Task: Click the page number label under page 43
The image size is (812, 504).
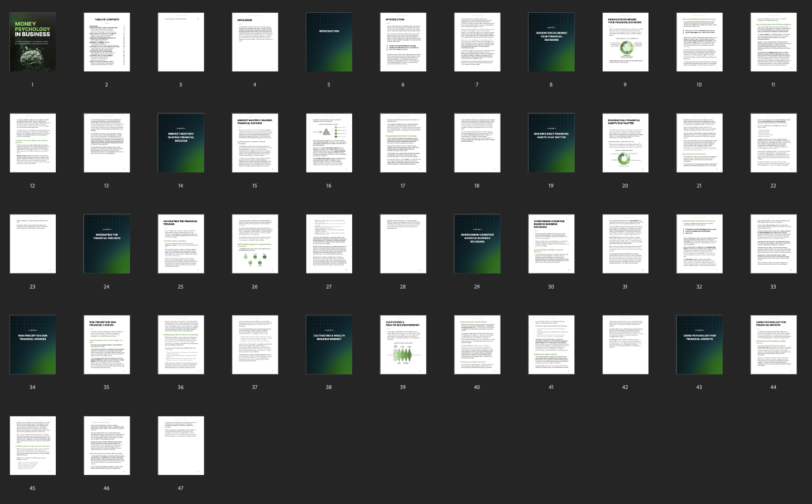Action: pyautogui.click(x=699, y=387)
